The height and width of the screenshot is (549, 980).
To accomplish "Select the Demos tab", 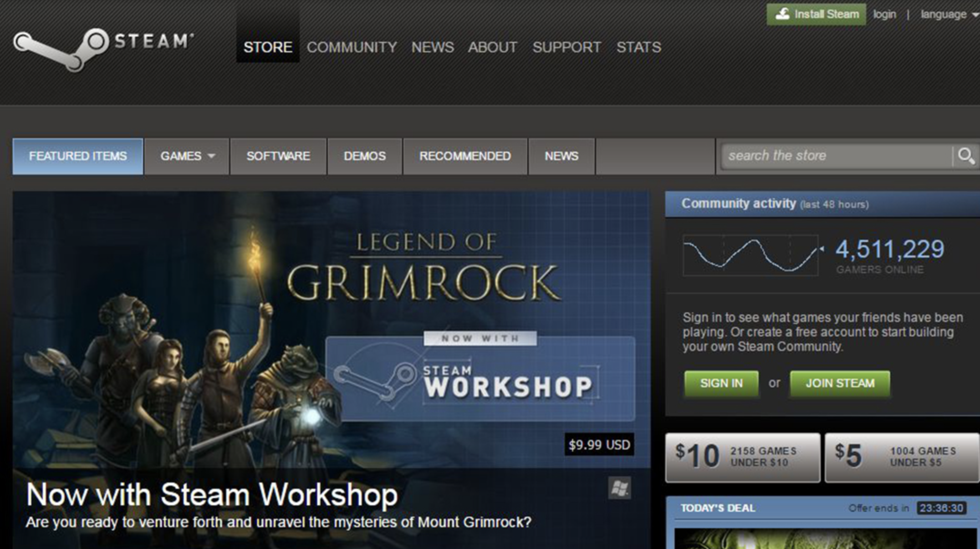I will 365,156.
